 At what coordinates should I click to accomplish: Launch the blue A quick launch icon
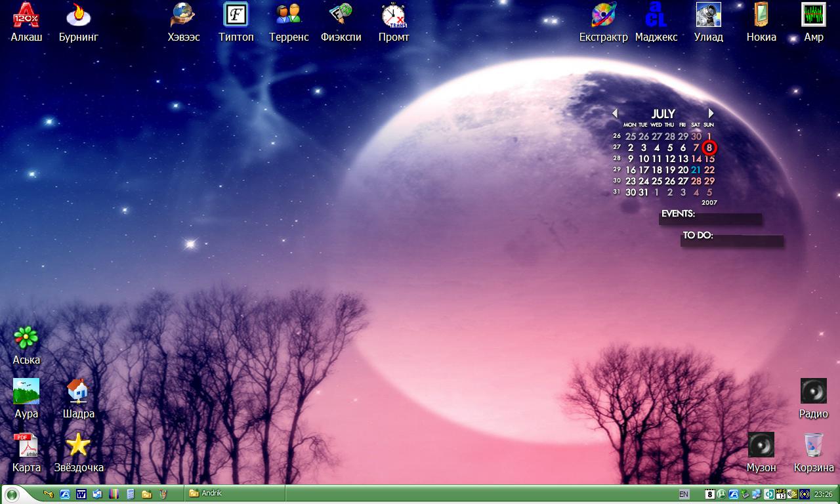click(x=64, y=494)
